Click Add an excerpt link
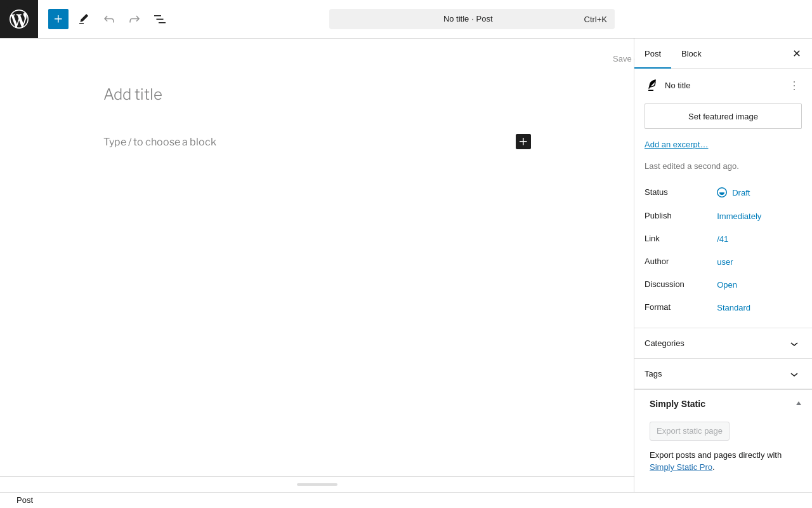 tap(676, 144)
